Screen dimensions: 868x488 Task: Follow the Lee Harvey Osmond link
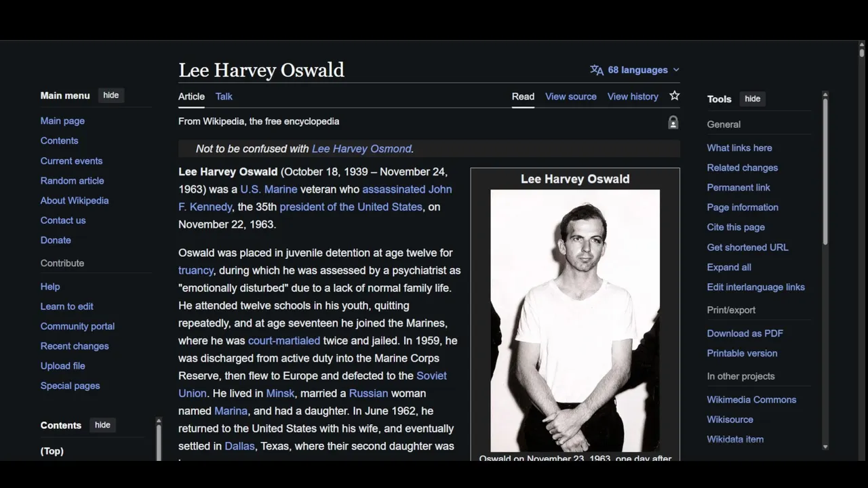[361, 148]
